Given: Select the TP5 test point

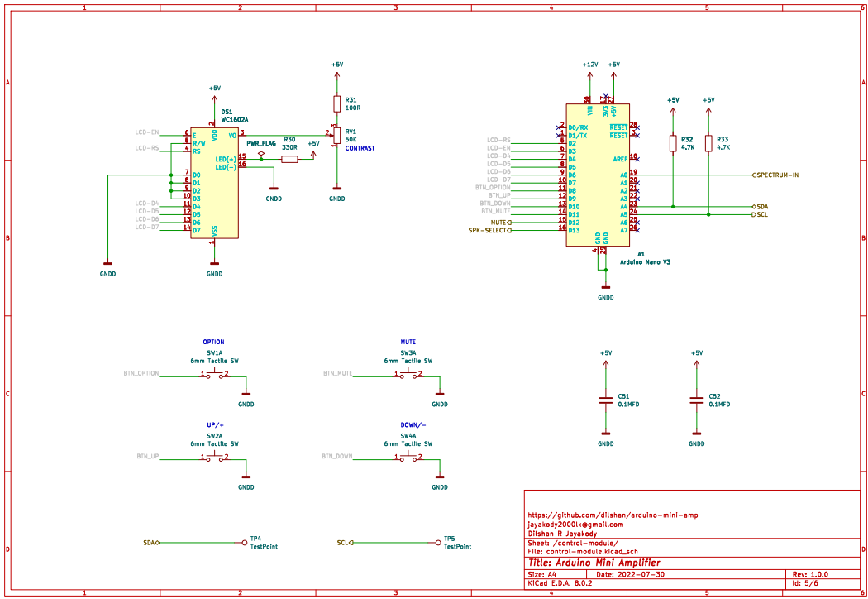Looking at the screenshot, I should point(437,543).
